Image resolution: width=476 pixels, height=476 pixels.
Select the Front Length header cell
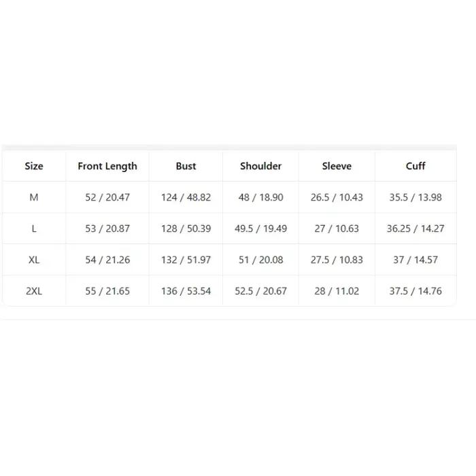tap(107, 166)
